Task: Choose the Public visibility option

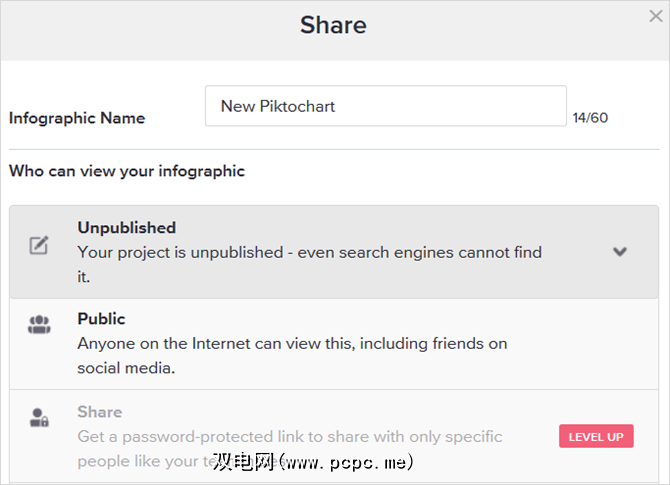Action: 101,319
